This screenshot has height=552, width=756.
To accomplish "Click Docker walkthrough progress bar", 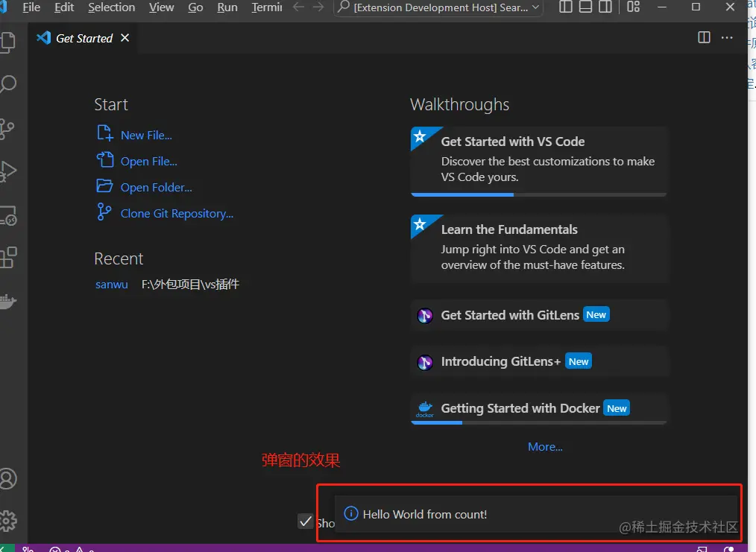I will (538, 422).
